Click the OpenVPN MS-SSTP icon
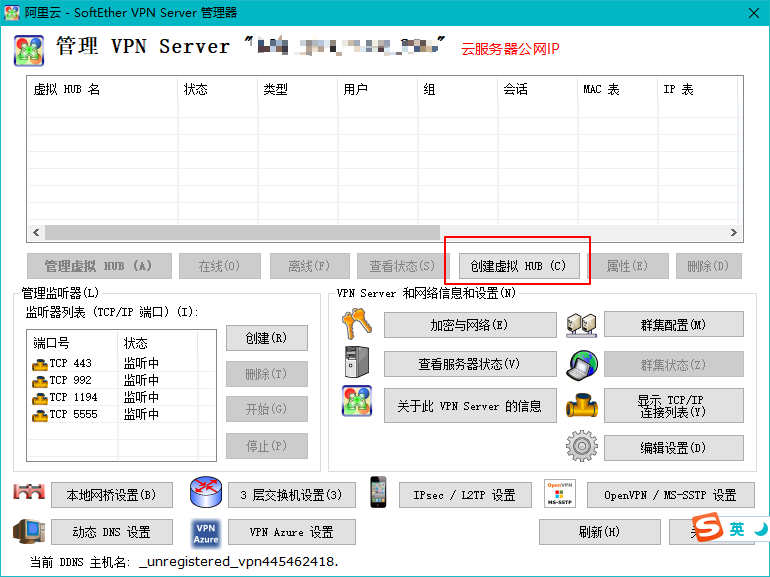770x577 pixels. tap(559, 494)
